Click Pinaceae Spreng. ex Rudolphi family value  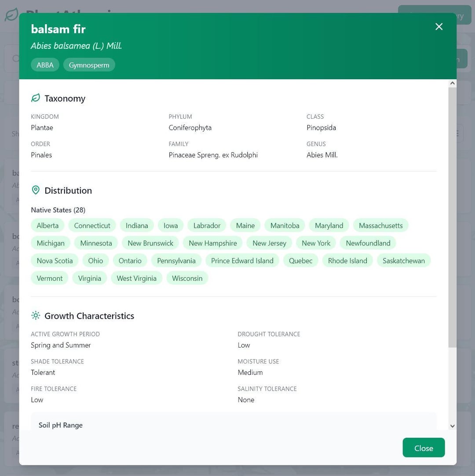(x=213, y=155)
